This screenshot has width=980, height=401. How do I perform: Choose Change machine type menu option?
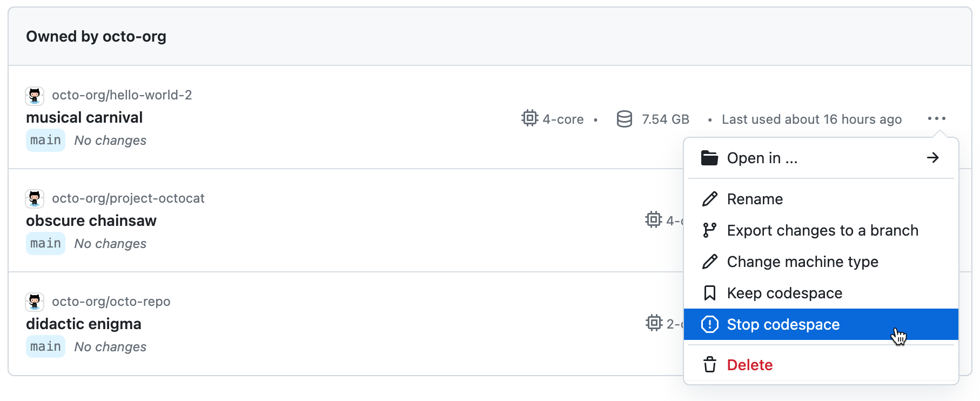[802, 262]
